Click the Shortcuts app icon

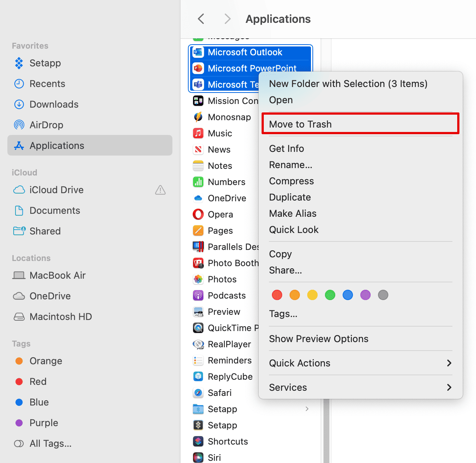[x=198, y=441]
